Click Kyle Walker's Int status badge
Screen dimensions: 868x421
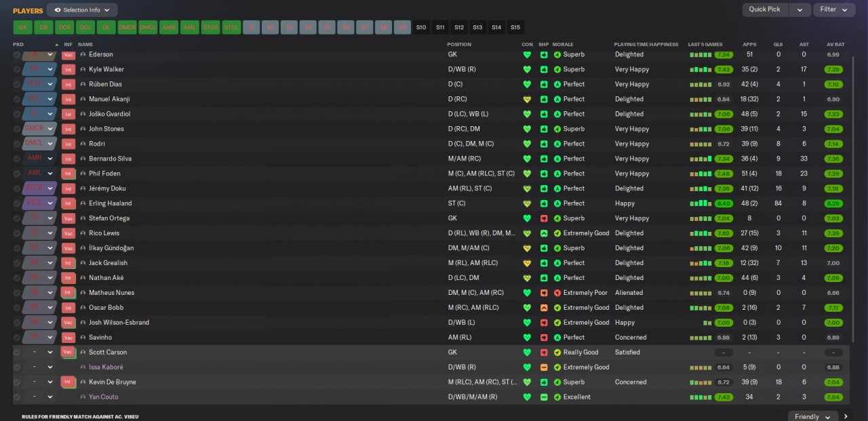(68, 69)
